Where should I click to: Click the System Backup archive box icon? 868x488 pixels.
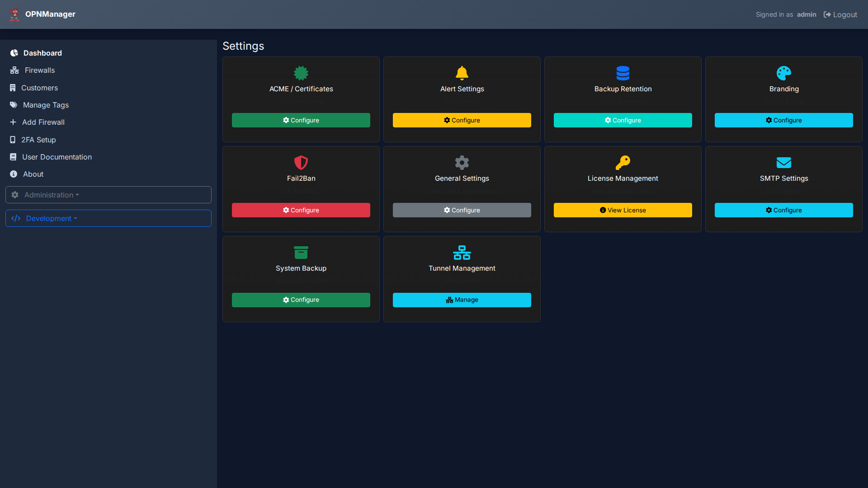pos(301,252)
